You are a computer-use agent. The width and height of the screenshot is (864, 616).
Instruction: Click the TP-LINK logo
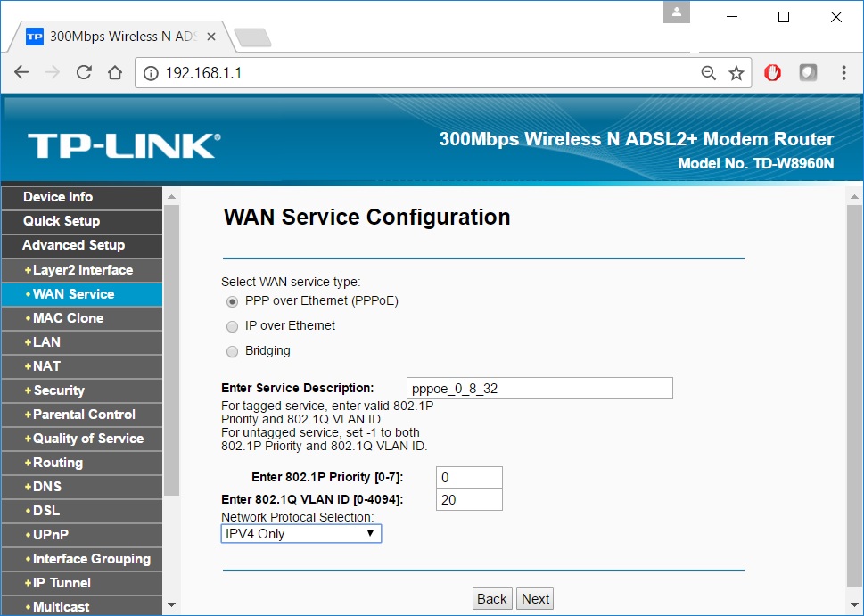point(125,145)
